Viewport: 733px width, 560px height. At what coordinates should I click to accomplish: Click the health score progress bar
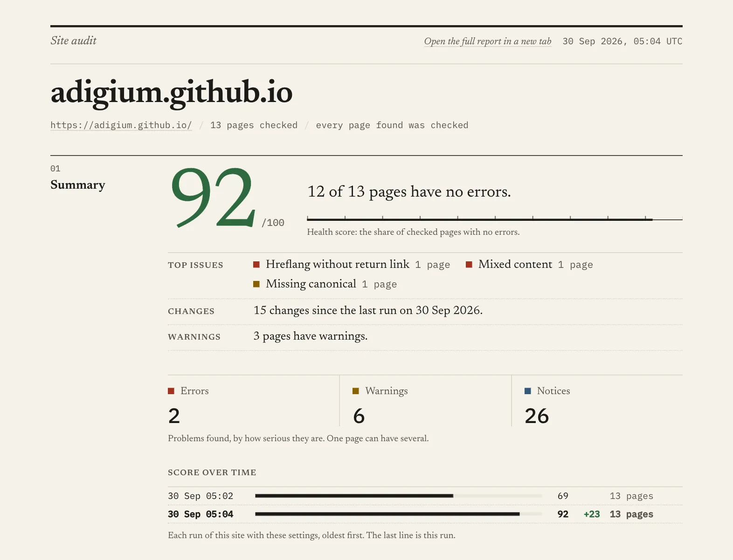tap(495, 219)
